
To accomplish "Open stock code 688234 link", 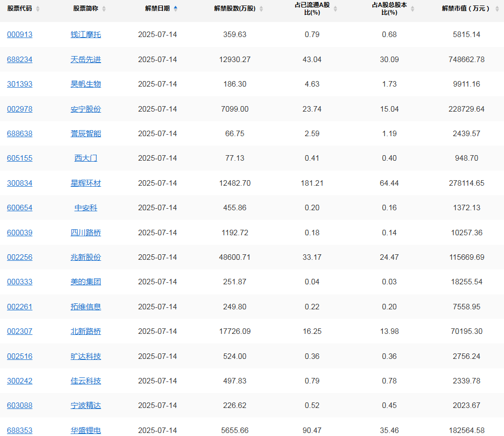I will [20, 60].
